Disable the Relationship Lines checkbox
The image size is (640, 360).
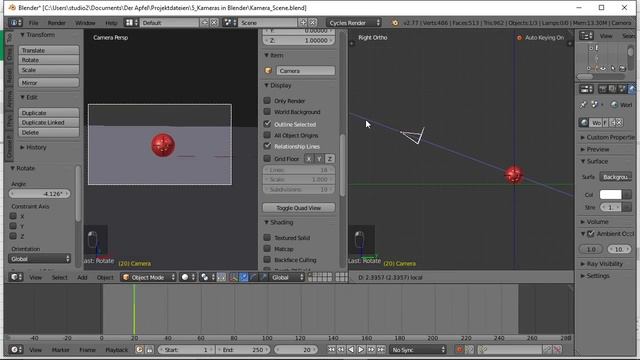click(267, 146)
